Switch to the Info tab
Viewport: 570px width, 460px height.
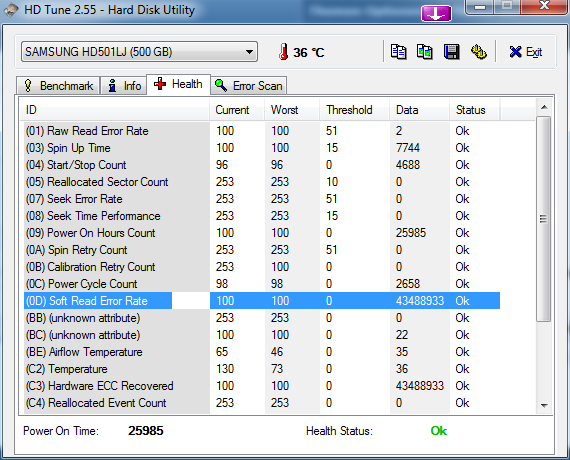[124, 86]
